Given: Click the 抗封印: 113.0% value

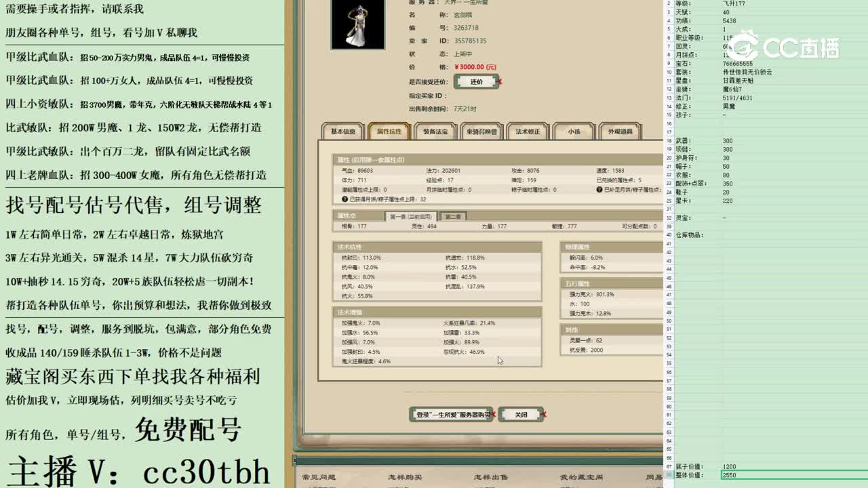Looking at the screenshot, I should tap(361, 258).
